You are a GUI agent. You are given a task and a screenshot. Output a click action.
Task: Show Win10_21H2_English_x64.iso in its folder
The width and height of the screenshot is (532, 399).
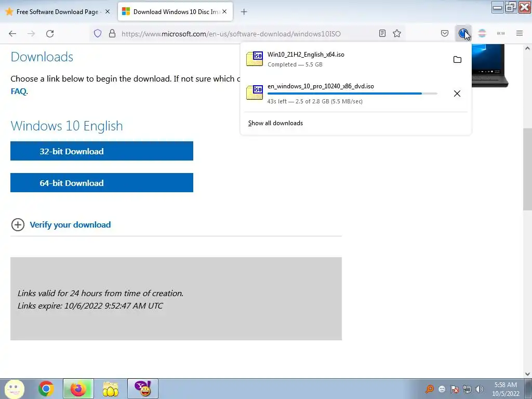pos(457,60)
